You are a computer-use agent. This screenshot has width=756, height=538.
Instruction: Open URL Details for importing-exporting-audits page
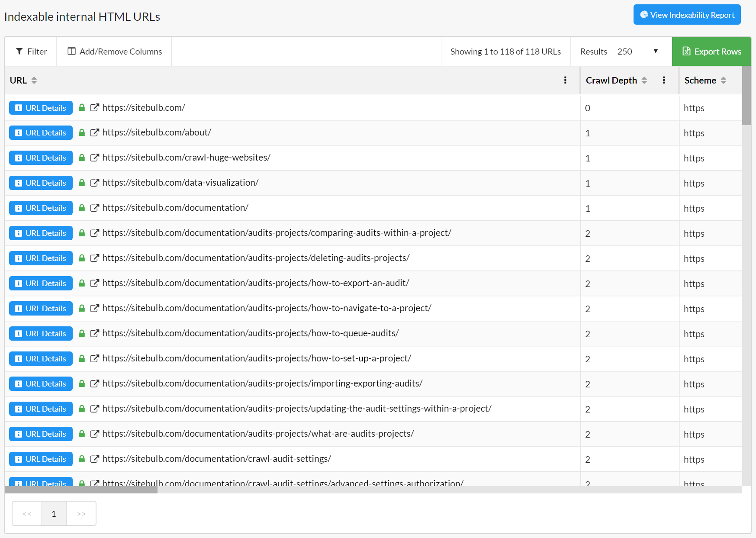pyautogui.click(x=41, y=384)
